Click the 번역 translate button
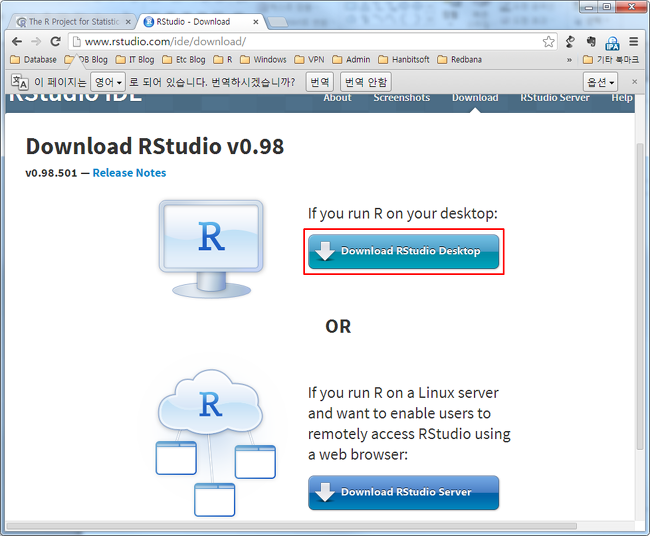Image resolution: width=650 pixels, height=536 pixels. click(x=320, y=82)
